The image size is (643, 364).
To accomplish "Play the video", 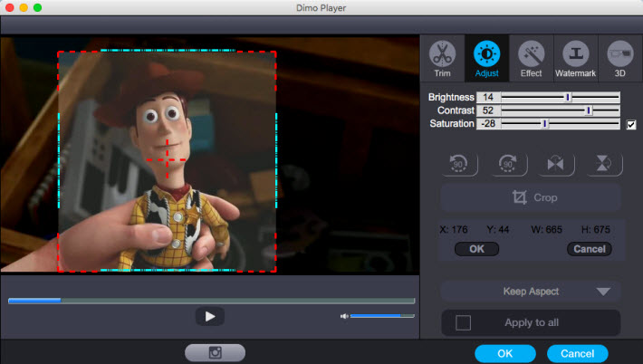I will point(209,316).
